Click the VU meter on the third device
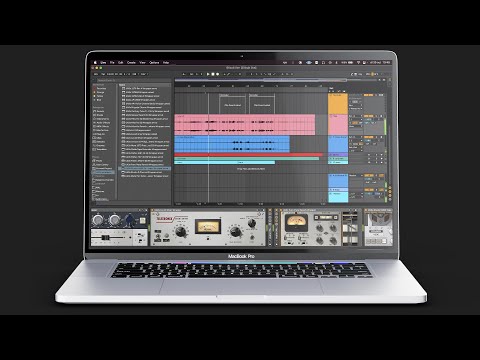The width and height of the screenshot is (480, 360). click(x=295, y=222)
